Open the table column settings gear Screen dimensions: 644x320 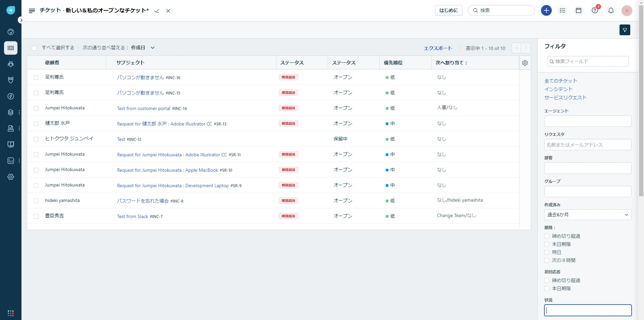(525, 63)
